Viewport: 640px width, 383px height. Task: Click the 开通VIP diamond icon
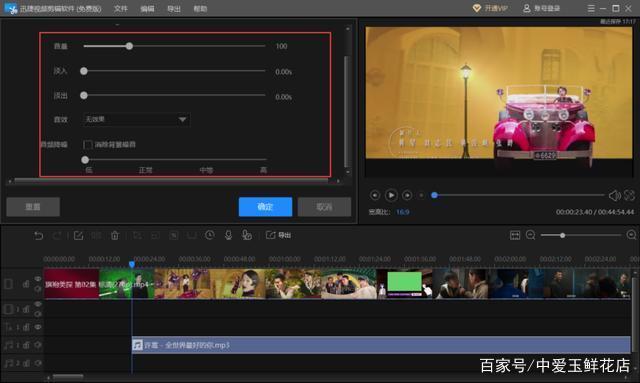[x=477, y=8]
